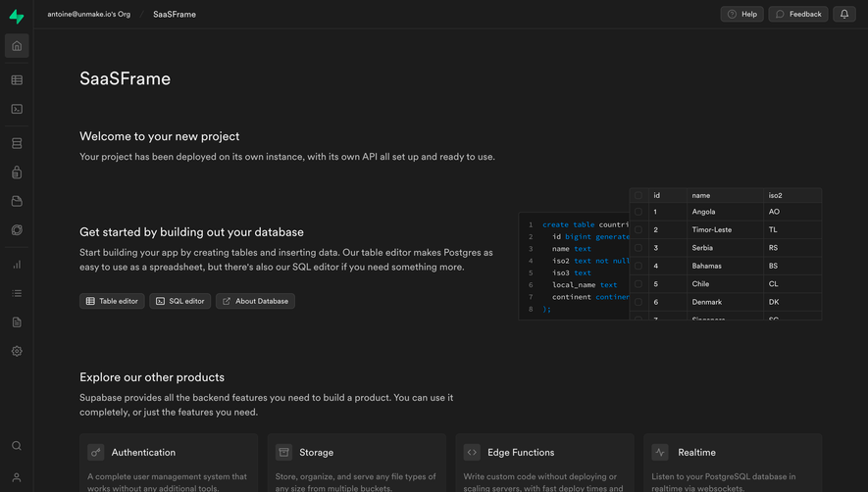This screenshot has width=868, height=492.
Task: Open the Reports bar chart sidebar icon
Action: [x=17, y=265]
